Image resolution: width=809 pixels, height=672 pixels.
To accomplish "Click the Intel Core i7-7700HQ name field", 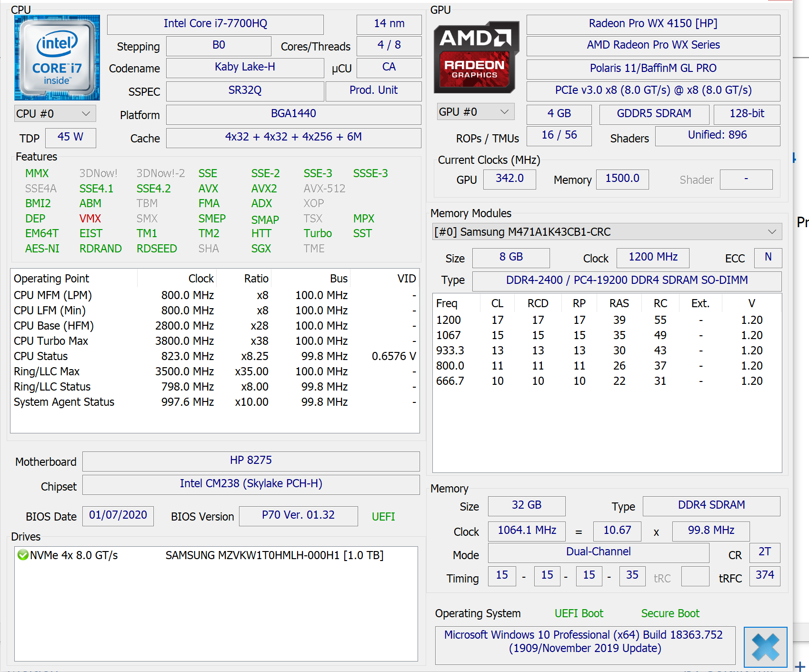I will pyautogui.click(x=215, y=24).
